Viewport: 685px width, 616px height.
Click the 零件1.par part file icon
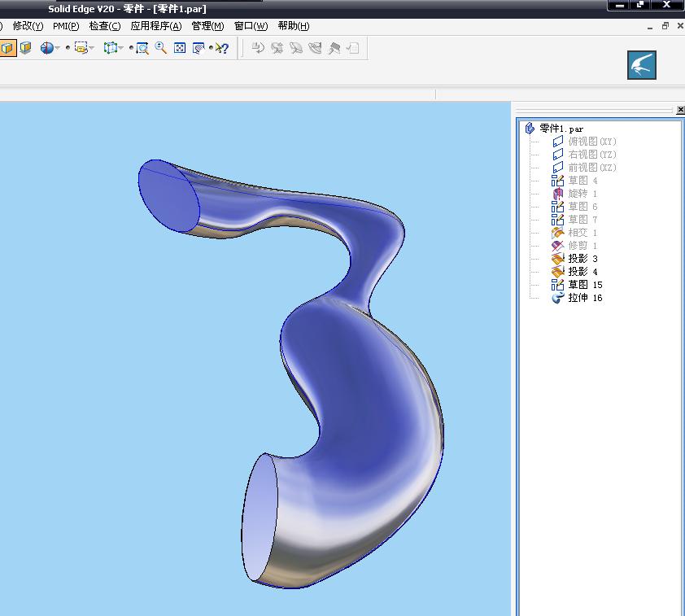point(530,128)
